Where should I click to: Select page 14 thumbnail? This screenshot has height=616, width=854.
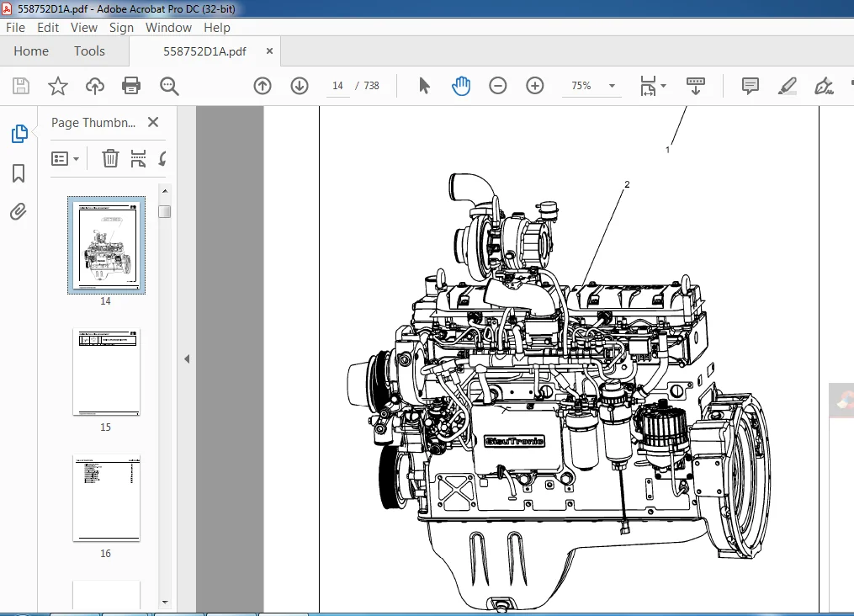[x=106, y=245]
